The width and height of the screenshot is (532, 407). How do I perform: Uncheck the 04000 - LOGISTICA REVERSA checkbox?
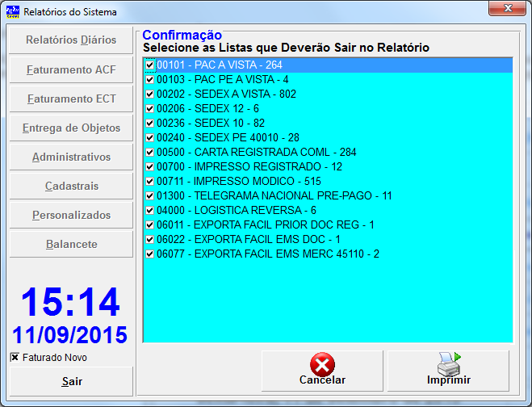coord(149,211)
